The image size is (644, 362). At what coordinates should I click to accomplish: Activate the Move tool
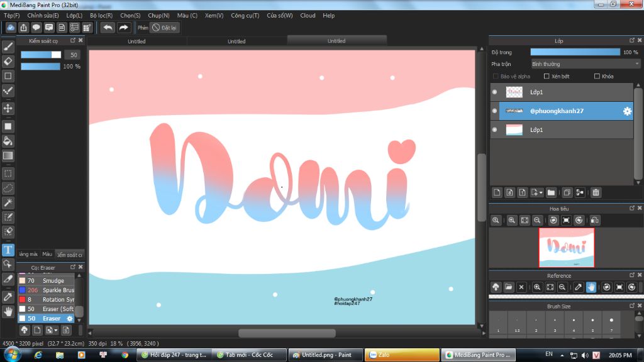[x=8, y=108]
